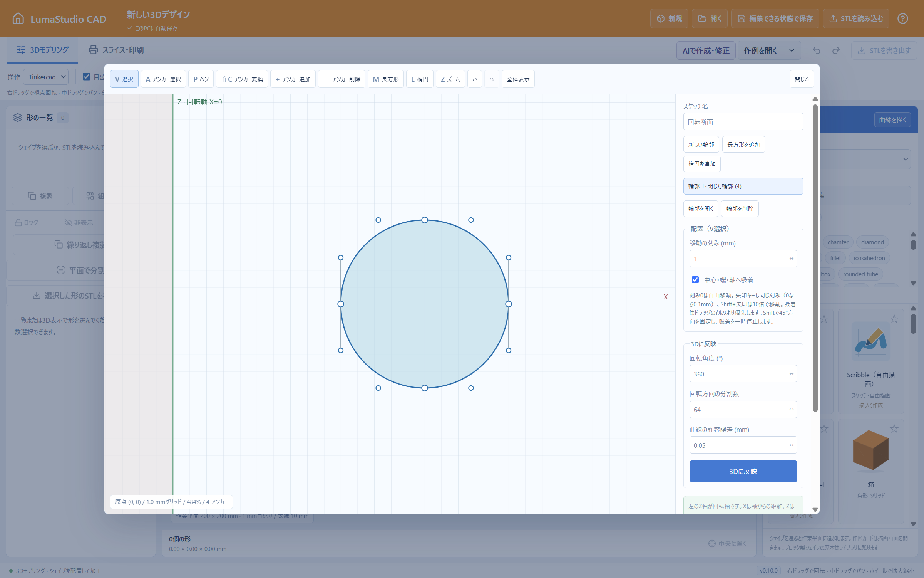924x578 pixels.
Task: Click the sketch side panel scrollbar
Action: click(815, 258)
